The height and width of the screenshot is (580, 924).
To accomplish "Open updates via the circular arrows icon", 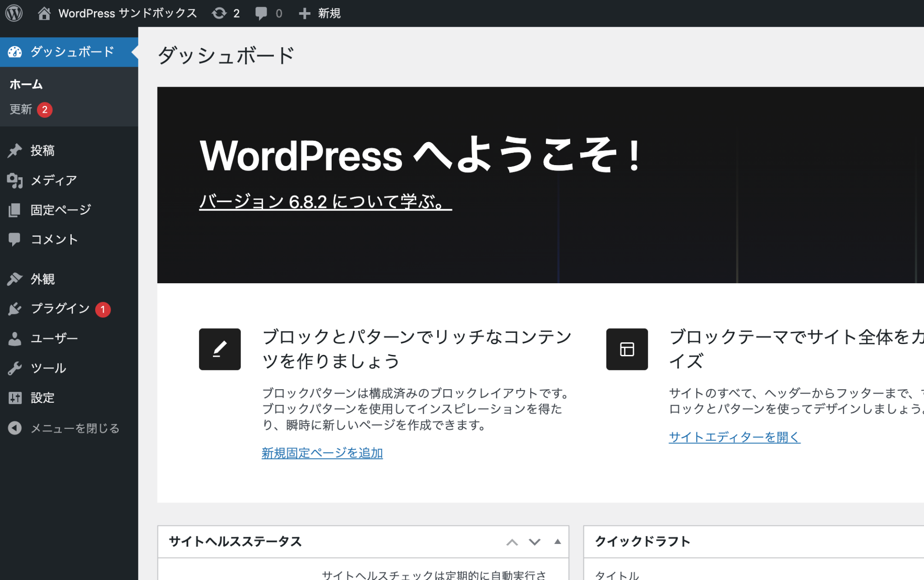I will pos(220,13).
